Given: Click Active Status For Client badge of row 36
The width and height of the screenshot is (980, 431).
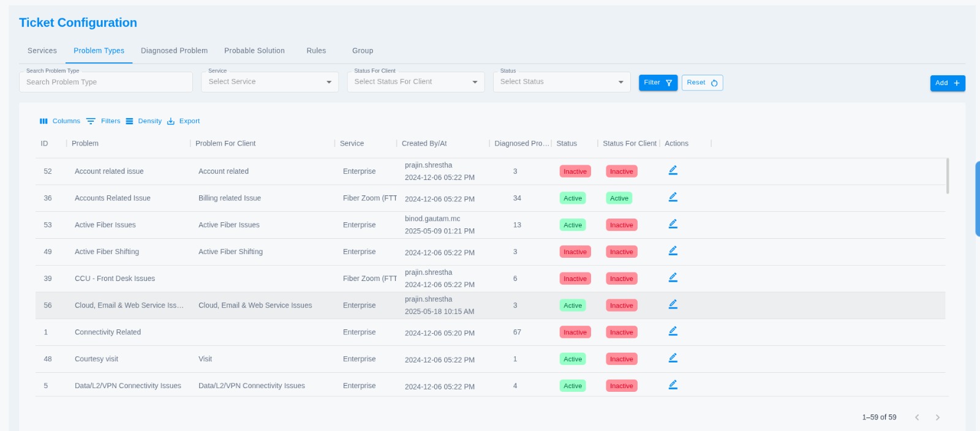Looking at the screenshot, I should (619, 198).
